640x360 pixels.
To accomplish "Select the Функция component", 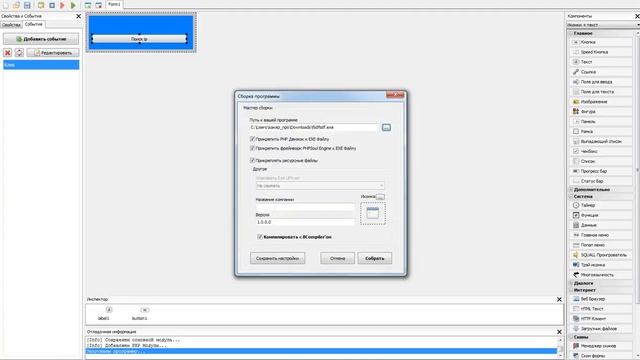I will [601, 215].
